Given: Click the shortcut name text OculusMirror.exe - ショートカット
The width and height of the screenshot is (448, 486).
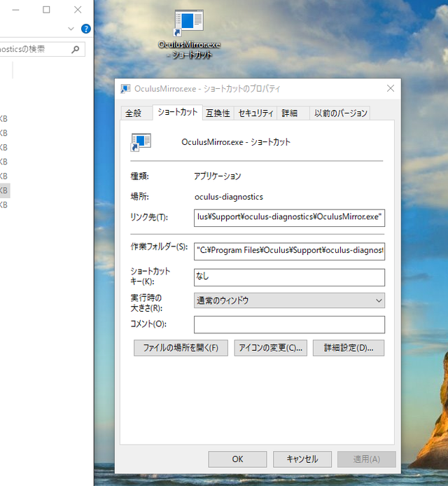Looking at the screenshot, I should 236,142.
